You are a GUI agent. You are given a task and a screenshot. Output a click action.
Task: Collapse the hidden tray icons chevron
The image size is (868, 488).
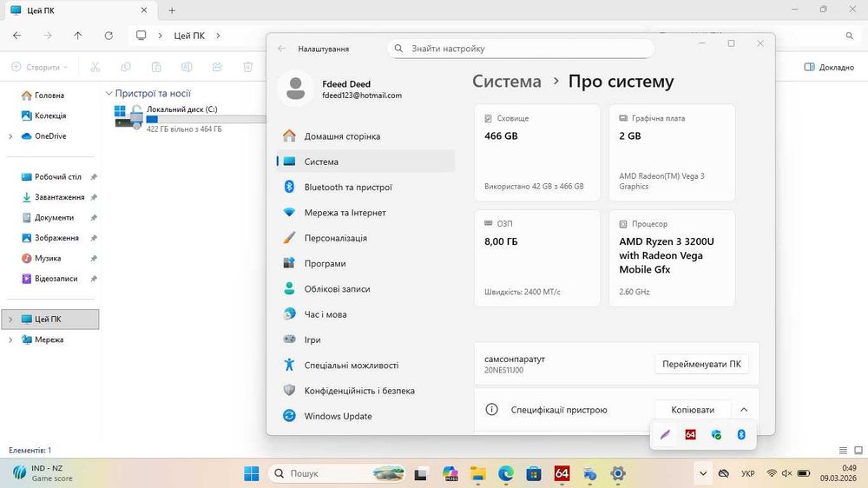click(x=703, y=473)
